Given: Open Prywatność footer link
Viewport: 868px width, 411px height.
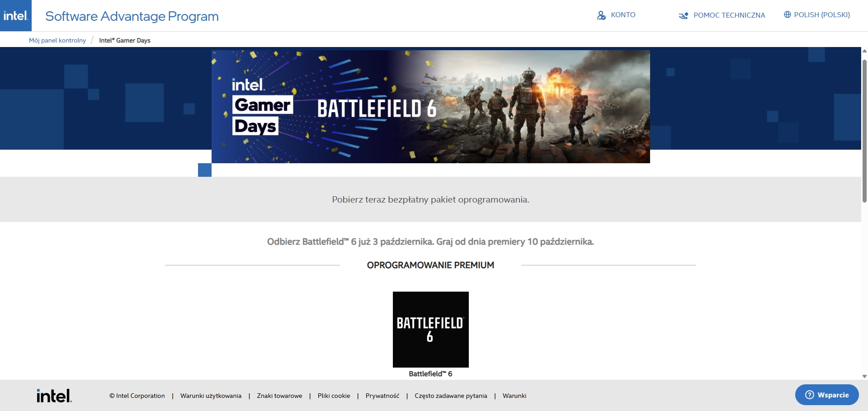Looking at the screenshot, I should tap(382, 396).
